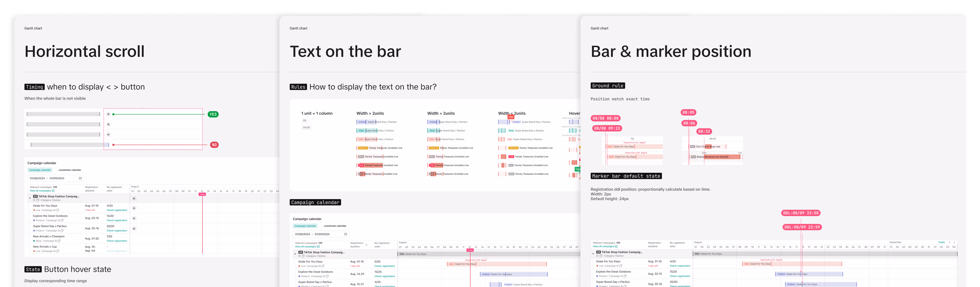Click the pink Today marker in Text on the bar gantt
980x287 pixels.
(470, 250)
